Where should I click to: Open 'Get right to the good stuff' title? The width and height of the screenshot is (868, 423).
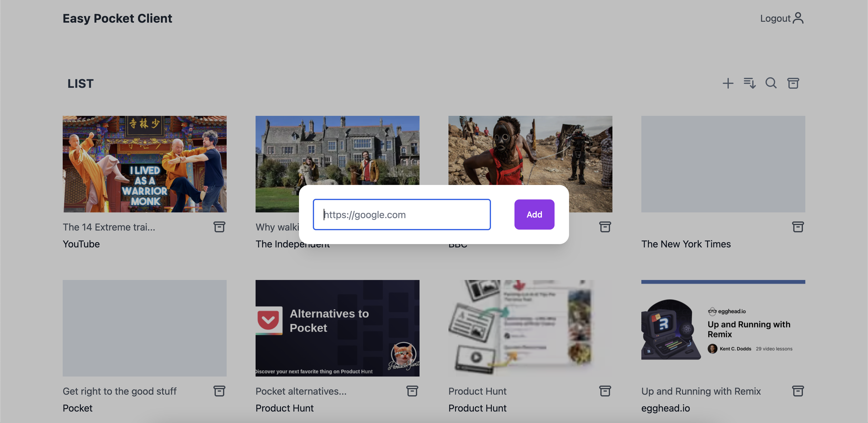(x=120, y=391)
